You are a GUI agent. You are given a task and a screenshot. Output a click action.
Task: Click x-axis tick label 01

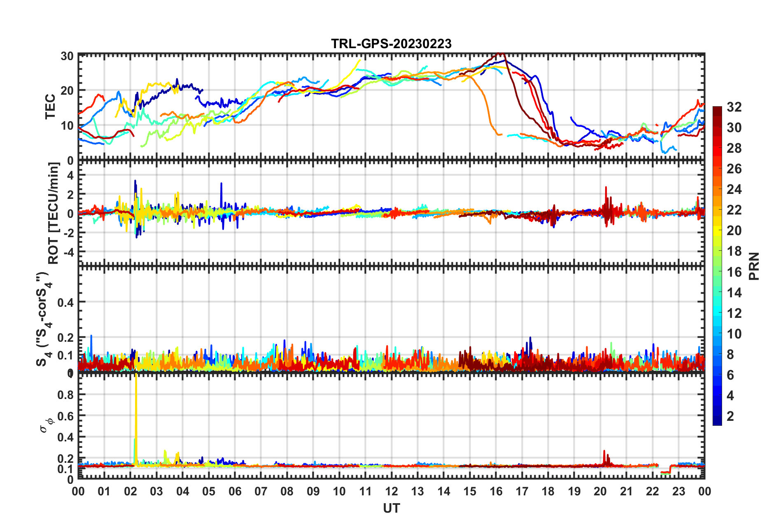click(105, 491)
